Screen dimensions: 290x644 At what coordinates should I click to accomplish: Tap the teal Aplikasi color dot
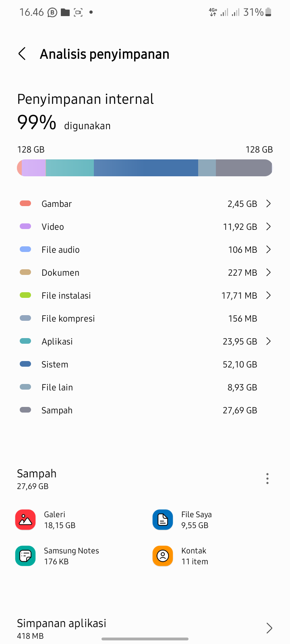coord(25,341)
